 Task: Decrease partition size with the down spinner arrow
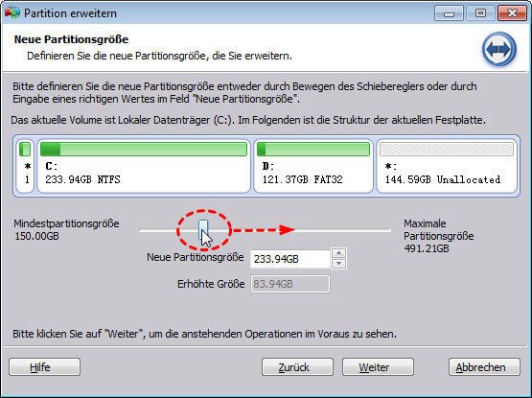pos(338,264)
